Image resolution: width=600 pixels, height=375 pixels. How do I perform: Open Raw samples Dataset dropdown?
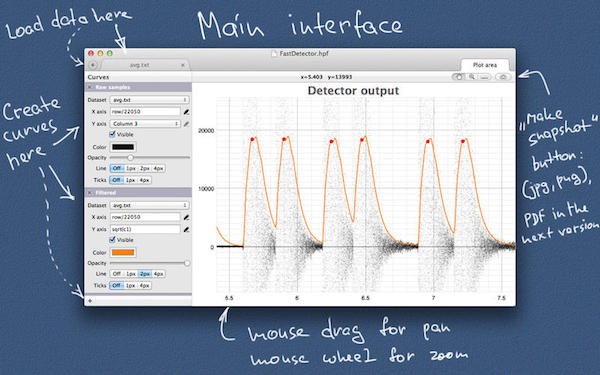click(149, 100)
